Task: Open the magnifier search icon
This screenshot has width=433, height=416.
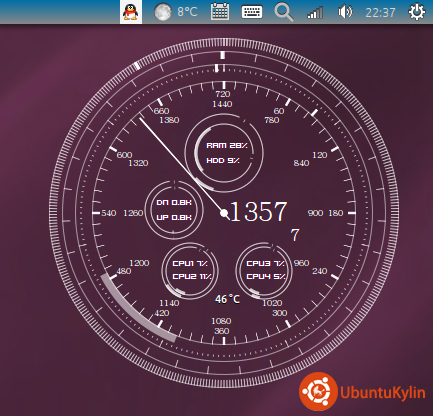Action: pyautogui.click(x=284, y=12)
